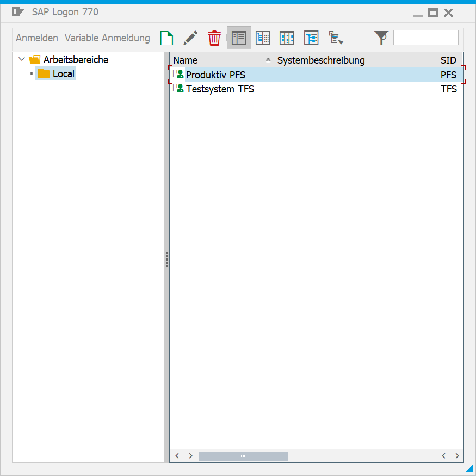Click the Systembeschreibung column header
Viewport: 476px width, 476px height.
[355, 60]
